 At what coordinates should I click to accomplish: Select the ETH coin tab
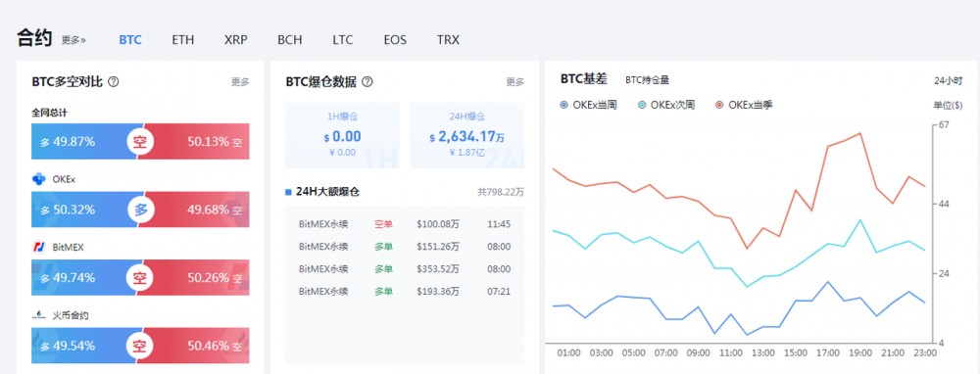click(x=183, y=40)
